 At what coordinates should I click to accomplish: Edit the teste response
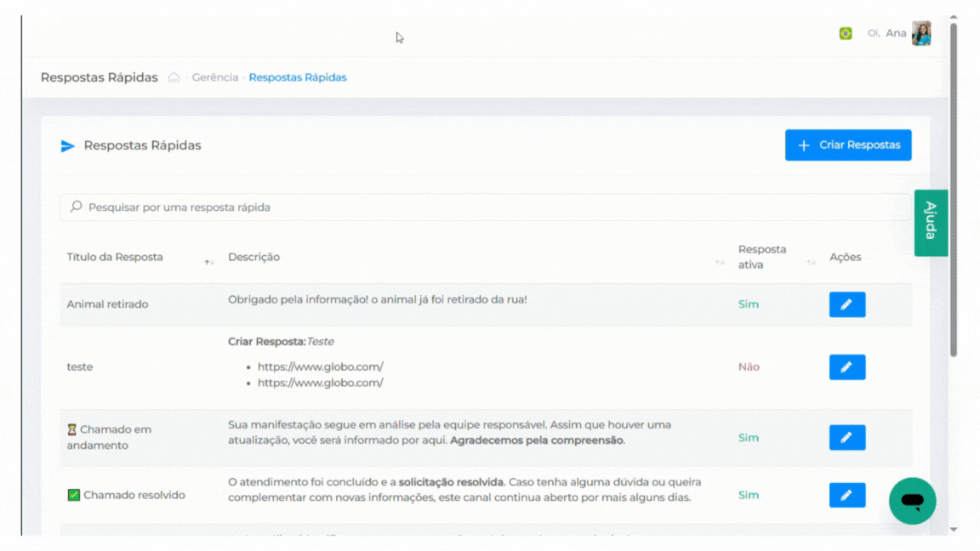click(847, 366)
